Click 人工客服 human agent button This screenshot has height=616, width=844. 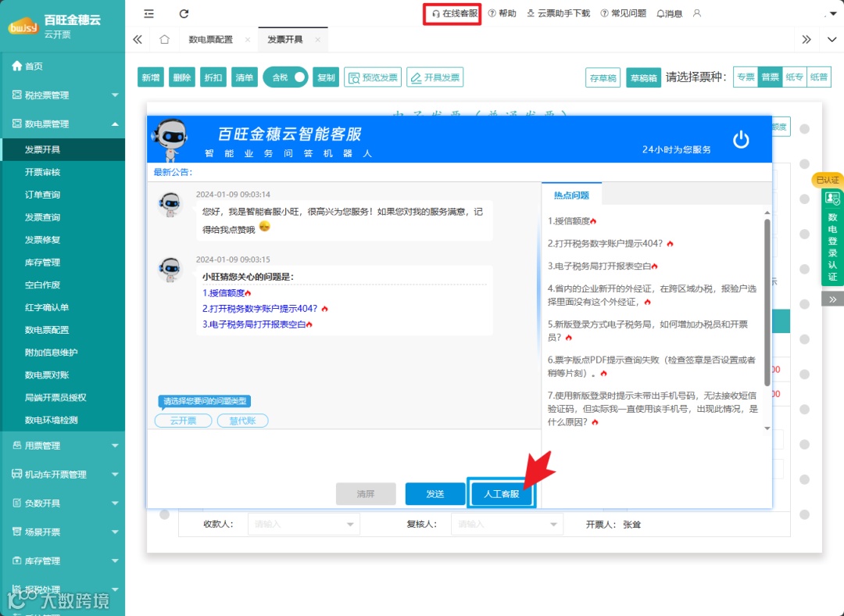tap(501, 494)
